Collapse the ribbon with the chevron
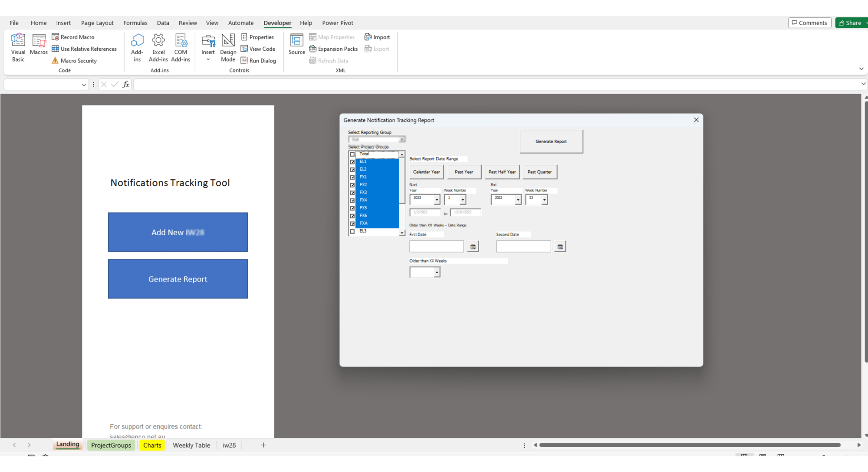Screen dimensions: 868x472 point(861,69)
